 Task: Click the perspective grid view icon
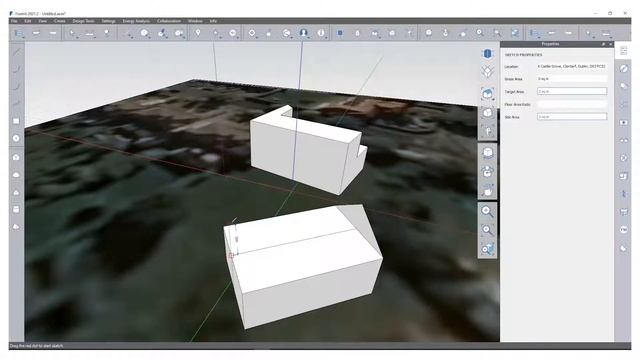487,72
